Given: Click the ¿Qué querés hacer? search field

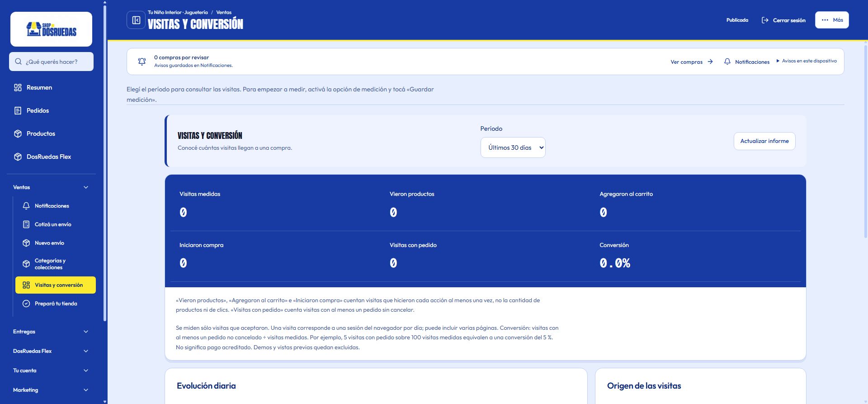Looking at the screenshot, I should (51, 62).
